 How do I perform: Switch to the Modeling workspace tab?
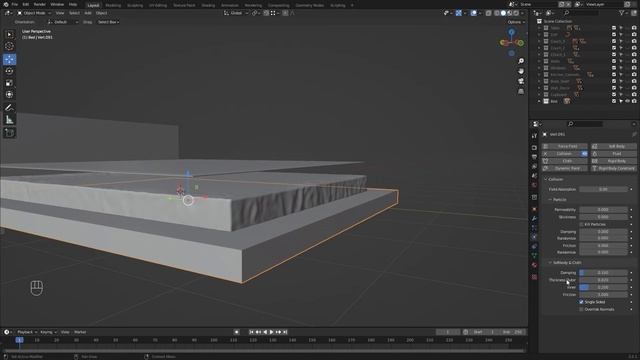(x=113, y=5)
